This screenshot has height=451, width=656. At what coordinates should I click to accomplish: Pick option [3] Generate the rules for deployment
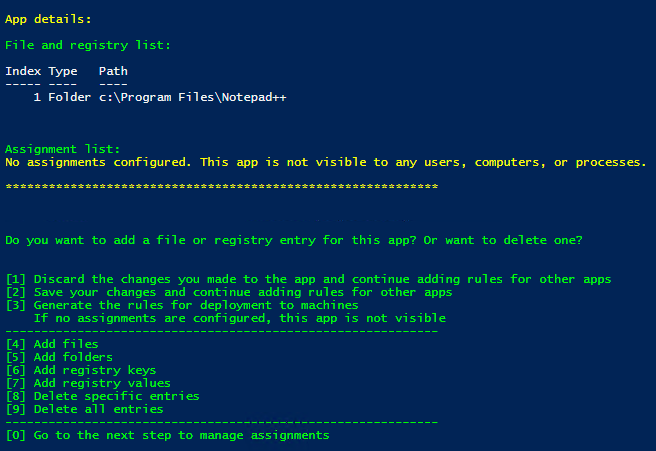pos(182,305)
